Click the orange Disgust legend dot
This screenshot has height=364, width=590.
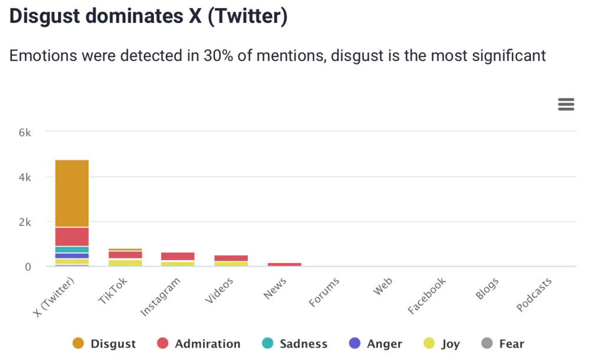click(78, 343)
